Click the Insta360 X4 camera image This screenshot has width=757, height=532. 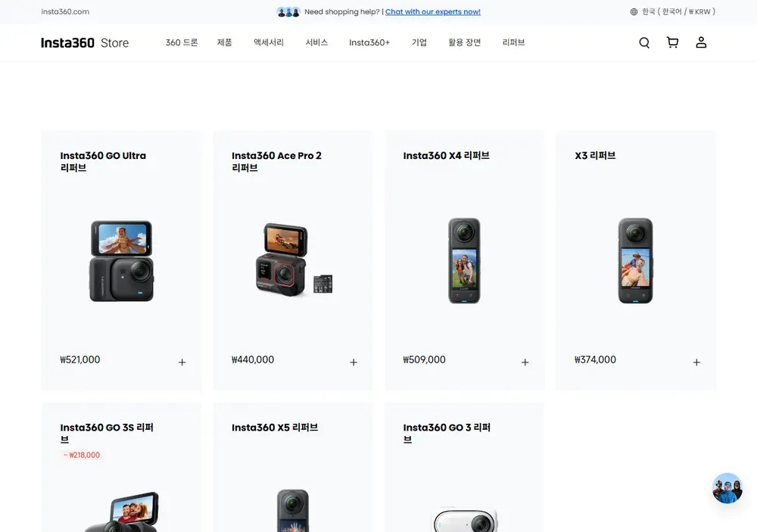click(x=464, y=260)
